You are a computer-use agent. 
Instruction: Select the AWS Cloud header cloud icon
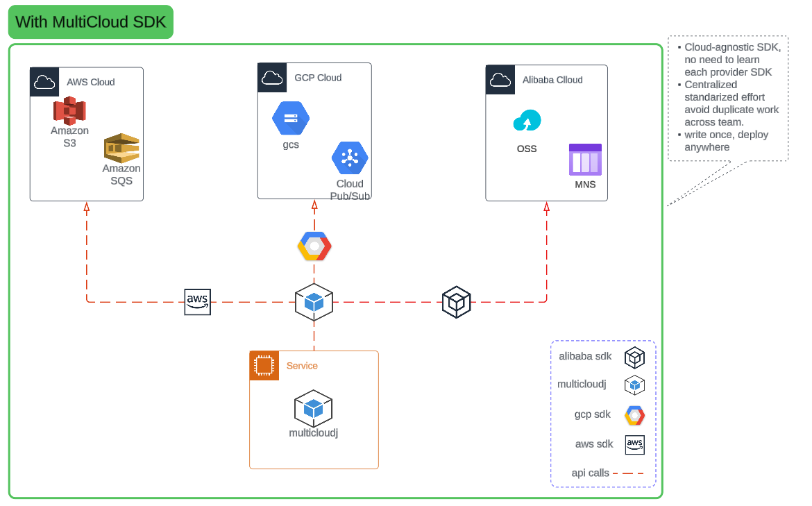(x=44, y=81)
